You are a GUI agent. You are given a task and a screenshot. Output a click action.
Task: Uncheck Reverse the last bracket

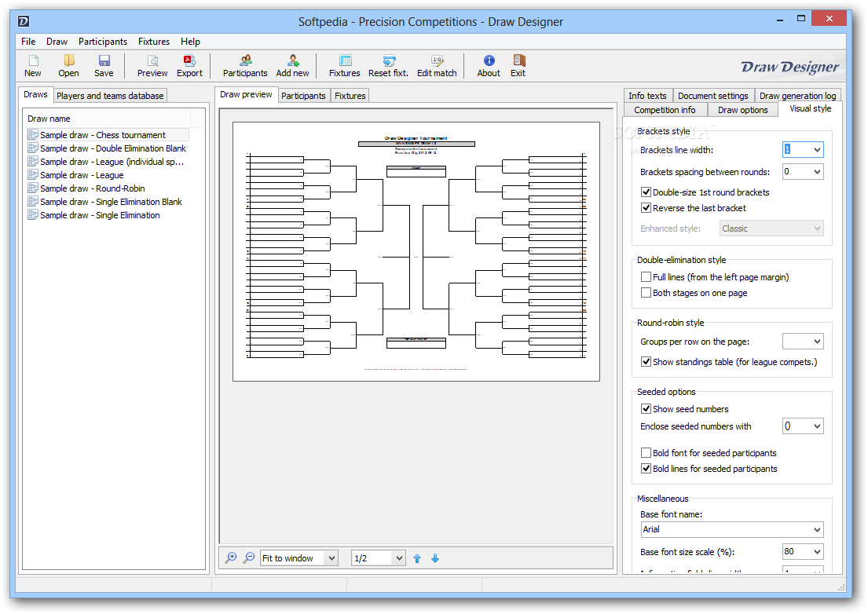646,208
